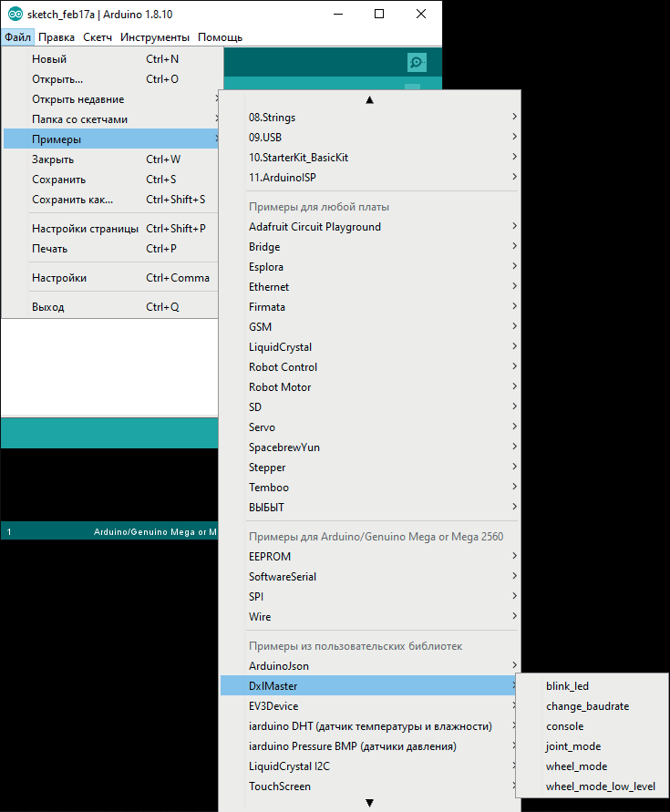Choose Сохранить как... from the file menu
Screen dimensions: 670x812
(x=72, y=200)
